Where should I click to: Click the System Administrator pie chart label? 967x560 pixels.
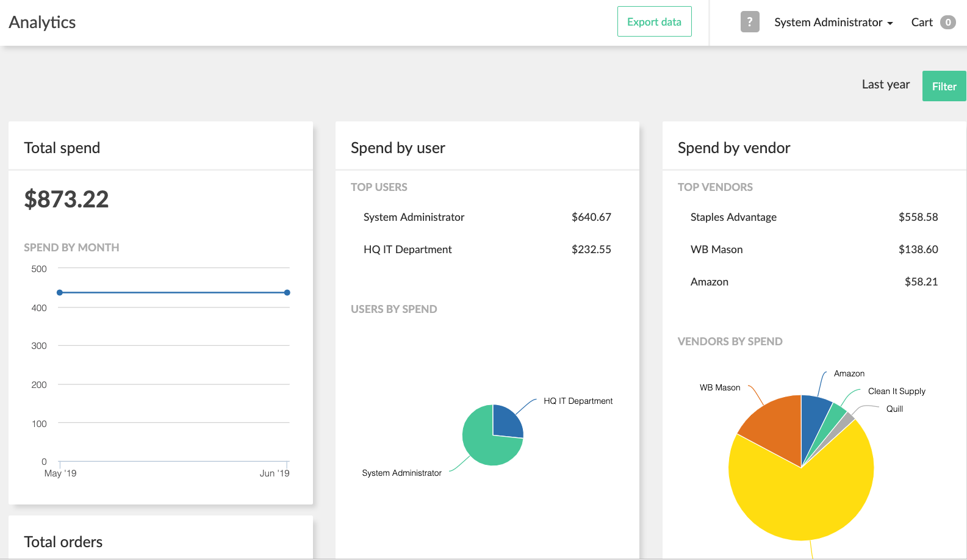tap(401, 473)
